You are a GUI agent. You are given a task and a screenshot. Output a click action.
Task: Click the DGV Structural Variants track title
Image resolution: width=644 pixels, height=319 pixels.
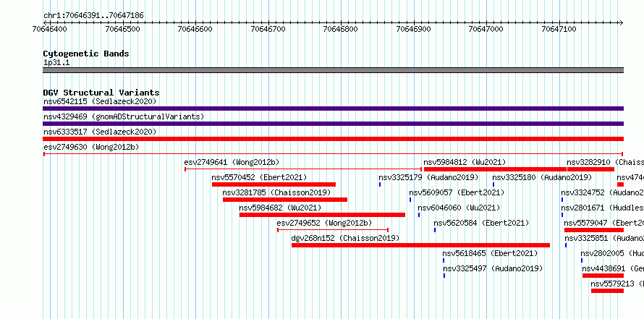point(101,93)
